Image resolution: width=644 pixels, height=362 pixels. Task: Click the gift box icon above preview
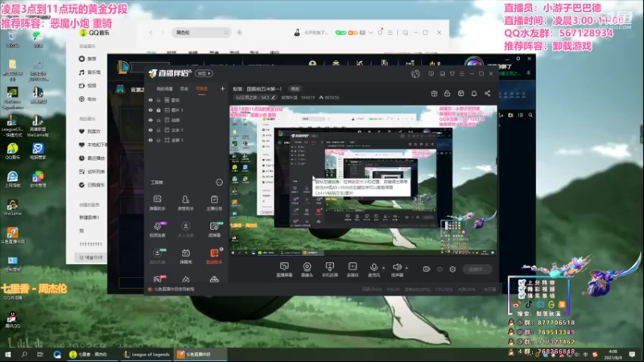[434, 93]
